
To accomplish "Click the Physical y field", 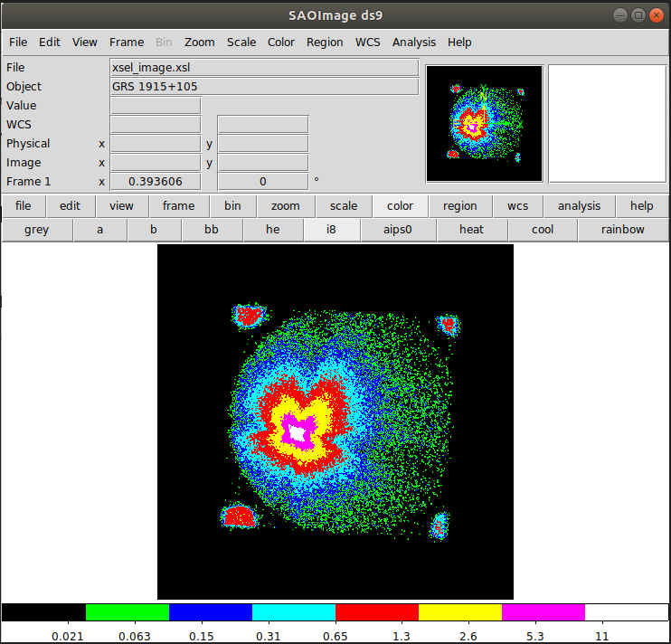I will (263, 143).
